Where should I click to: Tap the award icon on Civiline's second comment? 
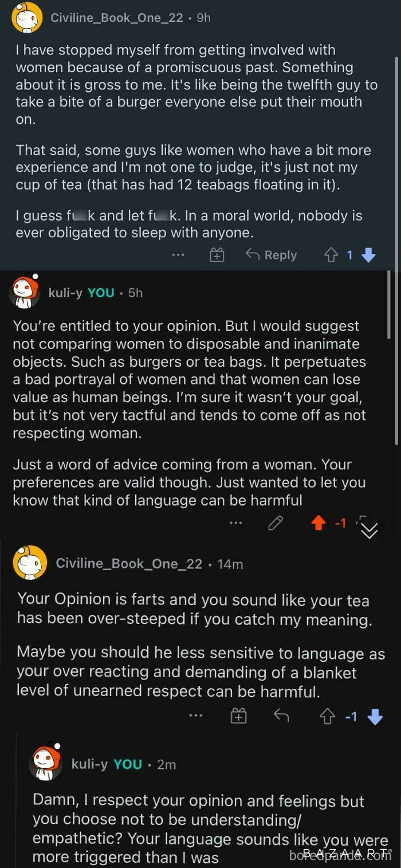pos(238,716)
